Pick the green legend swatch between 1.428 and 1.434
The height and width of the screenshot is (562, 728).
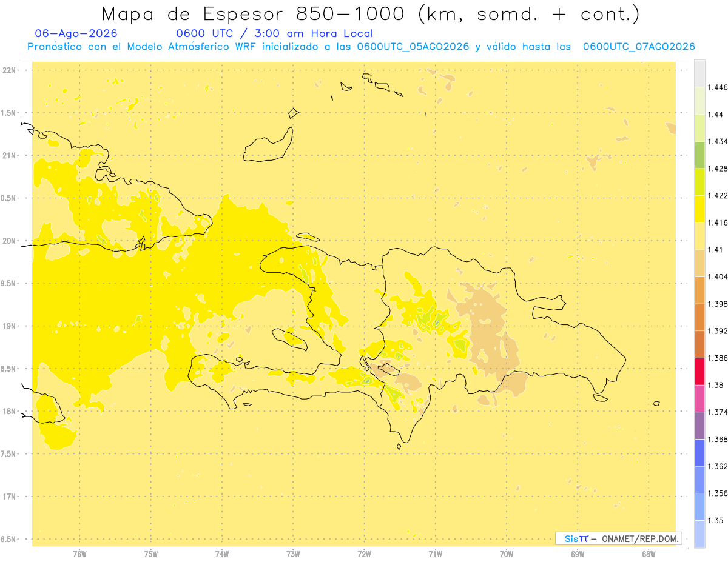[x=699, y=155]
